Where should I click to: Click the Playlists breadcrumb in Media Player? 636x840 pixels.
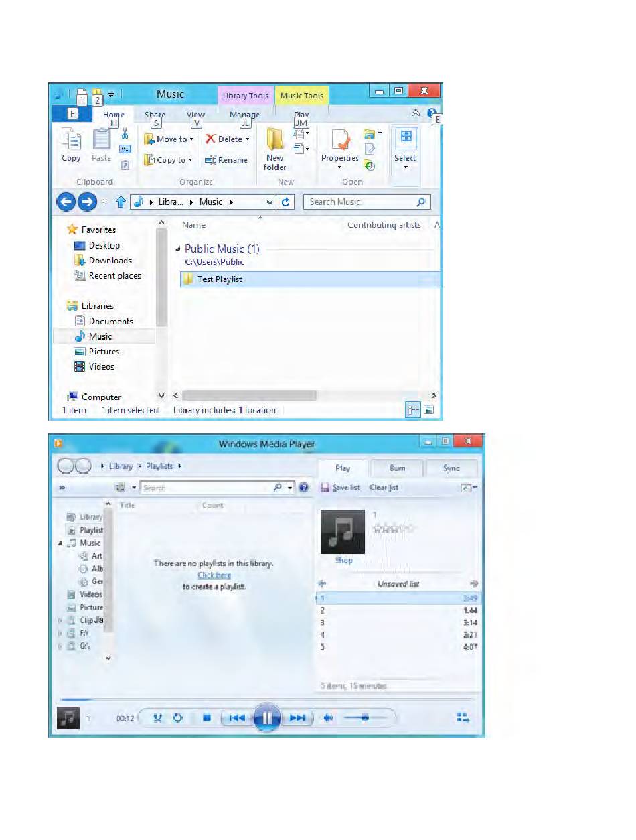[x=159, y=466]
